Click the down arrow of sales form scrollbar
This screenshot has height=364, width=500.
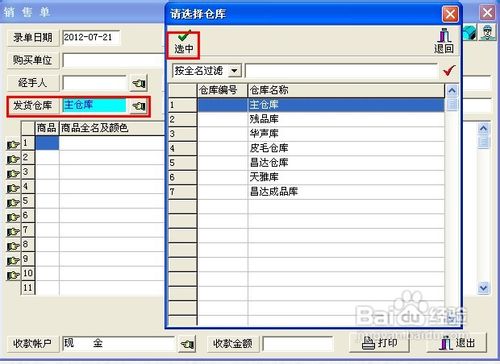point(483,287)
